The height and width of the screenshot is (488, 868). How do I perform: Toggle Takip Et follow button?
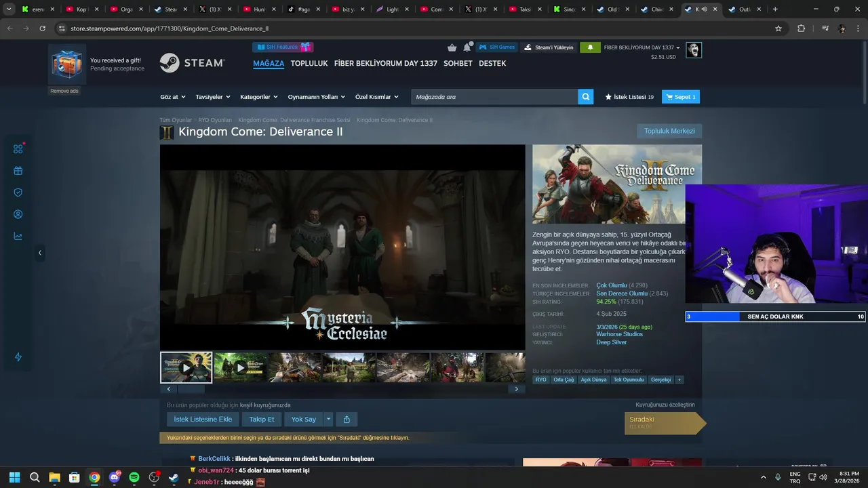coord(262,419)
